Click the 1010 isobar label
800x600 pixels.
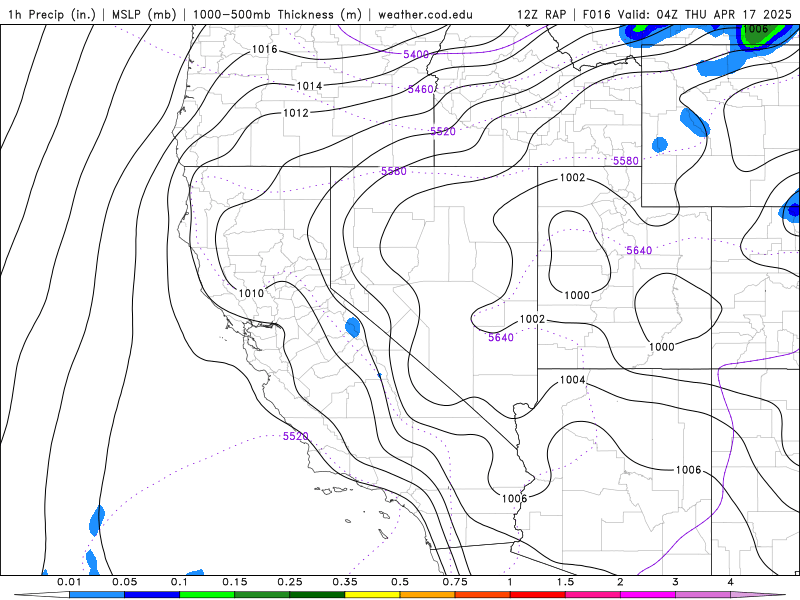(x=251, y=293)
